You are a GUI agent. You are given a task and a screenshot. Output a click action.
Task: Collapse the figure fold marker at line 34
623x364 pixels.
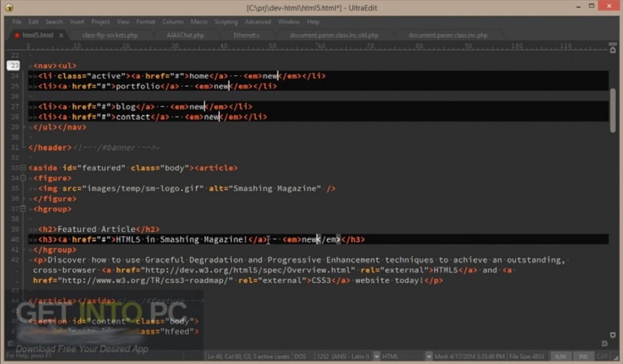pos(23,178)
